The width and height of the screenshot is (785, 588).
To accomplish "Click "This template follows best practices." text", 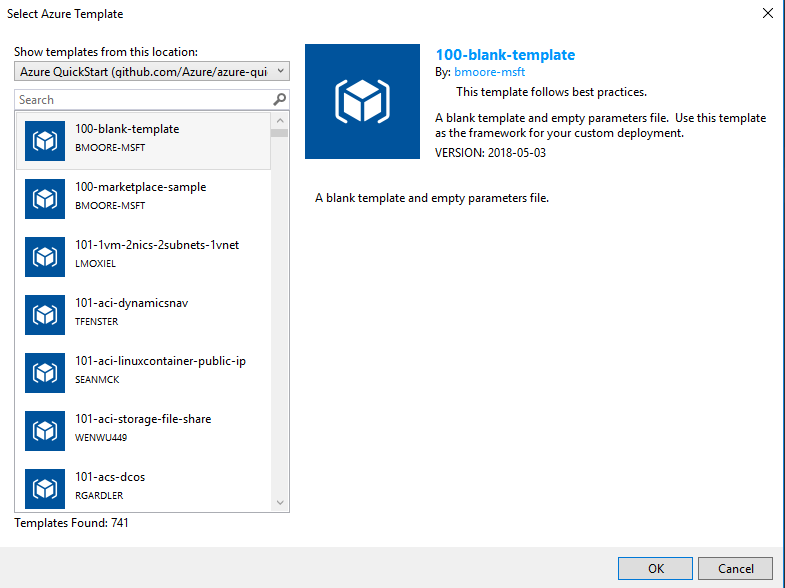I will 551,92.
